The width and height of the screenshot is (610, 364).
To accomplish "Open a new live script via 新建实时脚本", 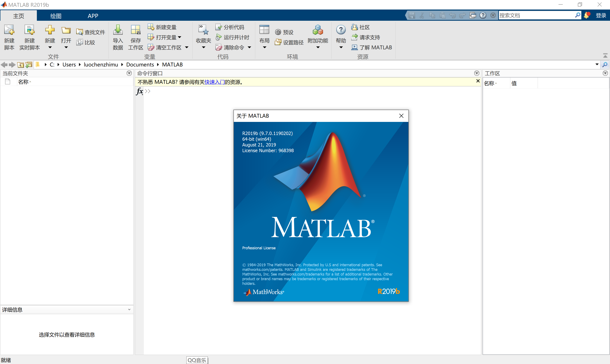I will coord(29,36).
